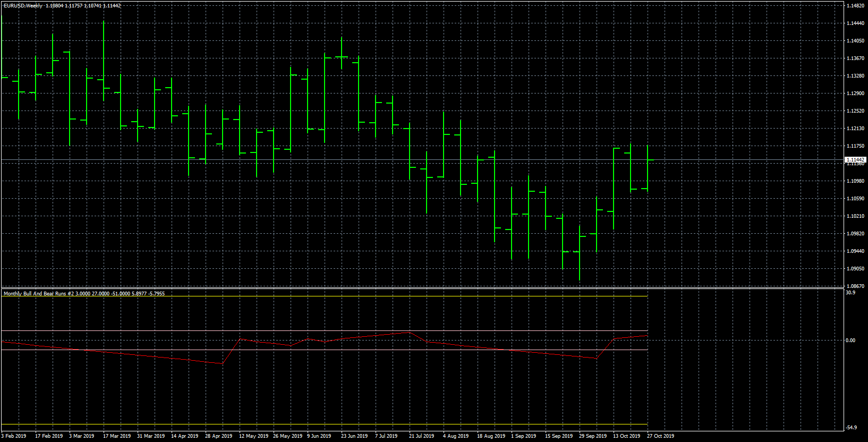
Task: Click the 30.9 indicator scale maximum
Action: tap(850, 293)
